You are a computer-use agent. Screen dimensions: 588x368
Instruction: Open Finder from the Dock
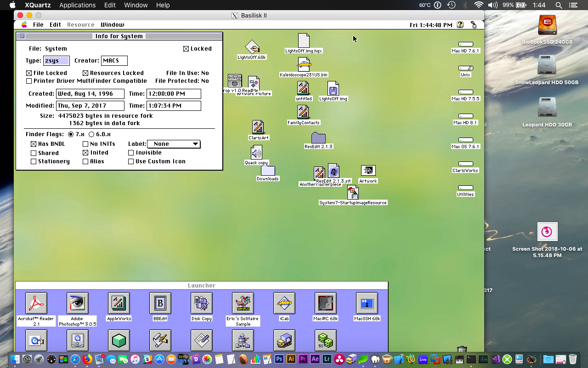pyautogui.click(x=15, y=359)
